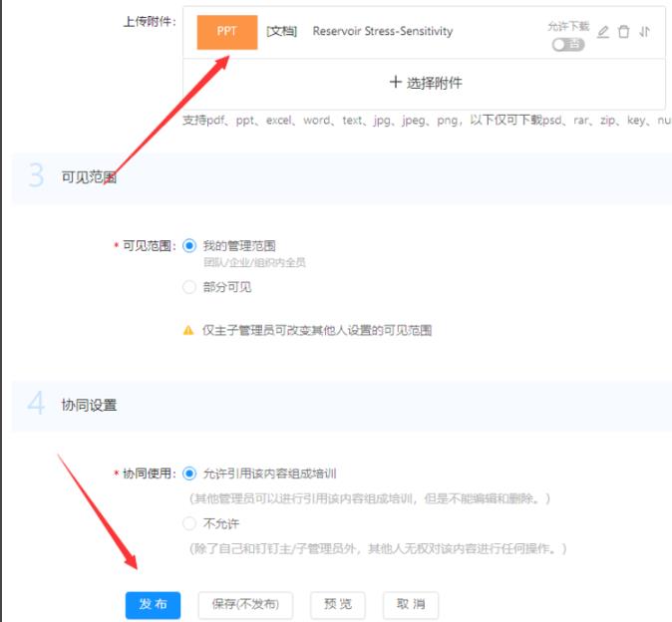Click the 取消 cancel button
Image resolution: width=672 pixels, height=622 pixels.
coord(411,604)
